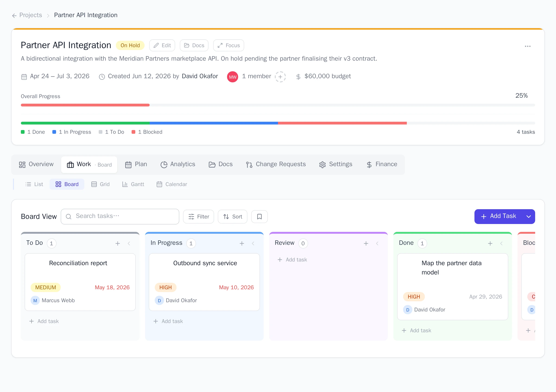The width and height of the screenshot is (556, 392).
Task: Add a member with the dashed plus icon
Action: point(280,77)
